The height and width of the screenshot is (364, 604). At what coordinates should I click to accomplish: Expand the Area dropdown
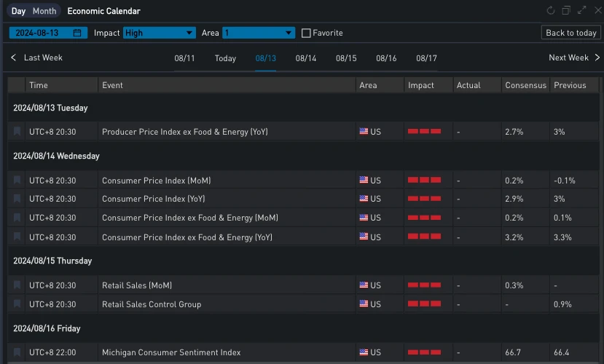click(x=258, y=33)
